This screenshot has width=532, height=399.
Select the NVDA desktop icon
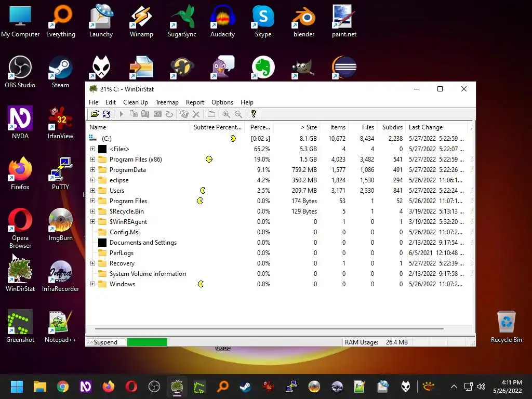(20, 123)
